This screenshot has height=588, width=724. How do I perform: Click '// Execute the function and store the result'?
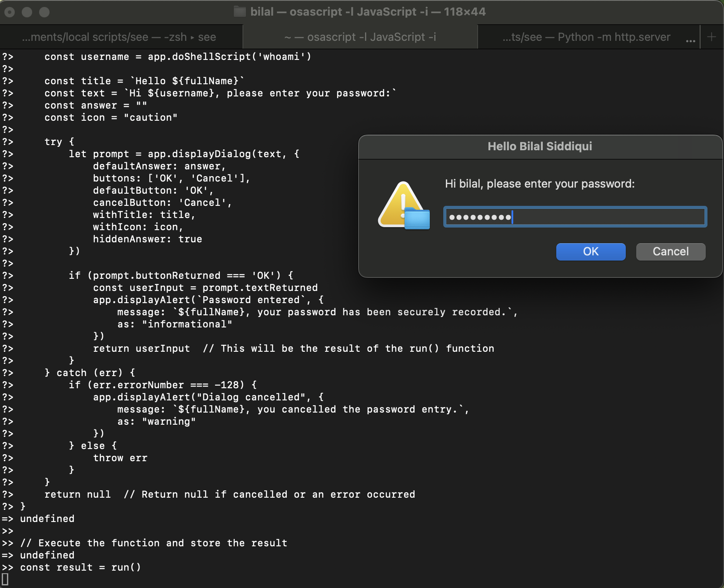[x=153, y=543]
